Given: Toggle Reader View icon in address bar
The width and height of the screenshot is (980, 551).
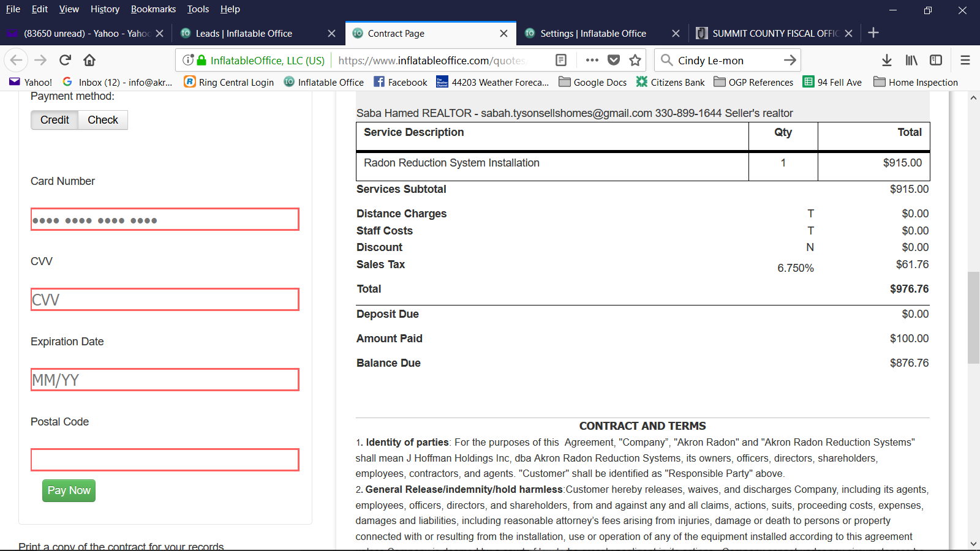Looking at the screenshot, I should click(560, 60).
